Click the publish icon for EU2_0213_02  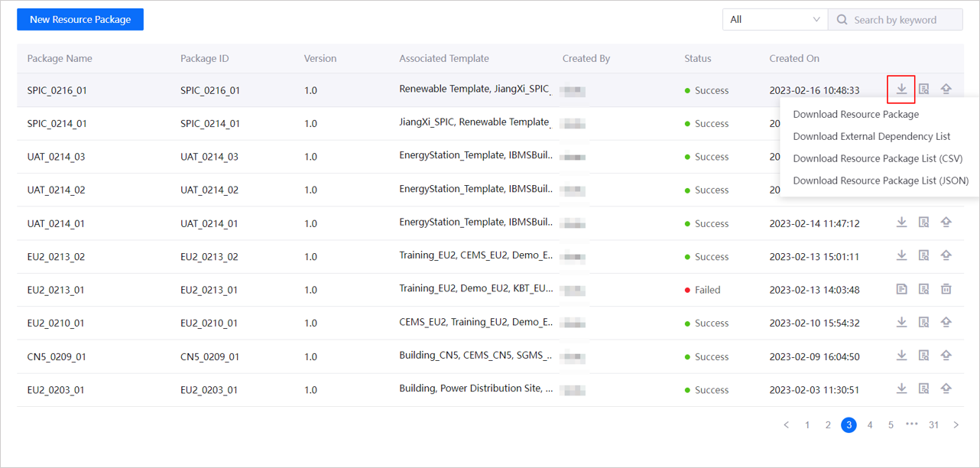946,255
